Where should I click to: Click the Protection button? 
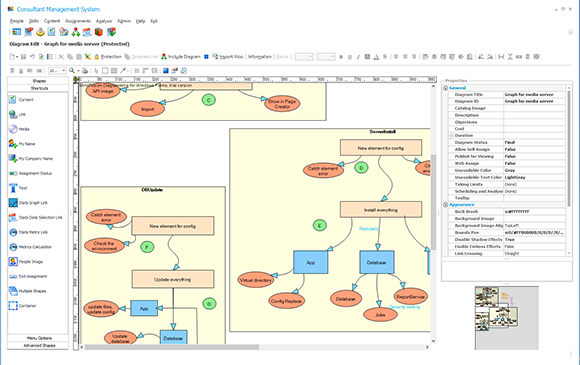coord(108,57)
